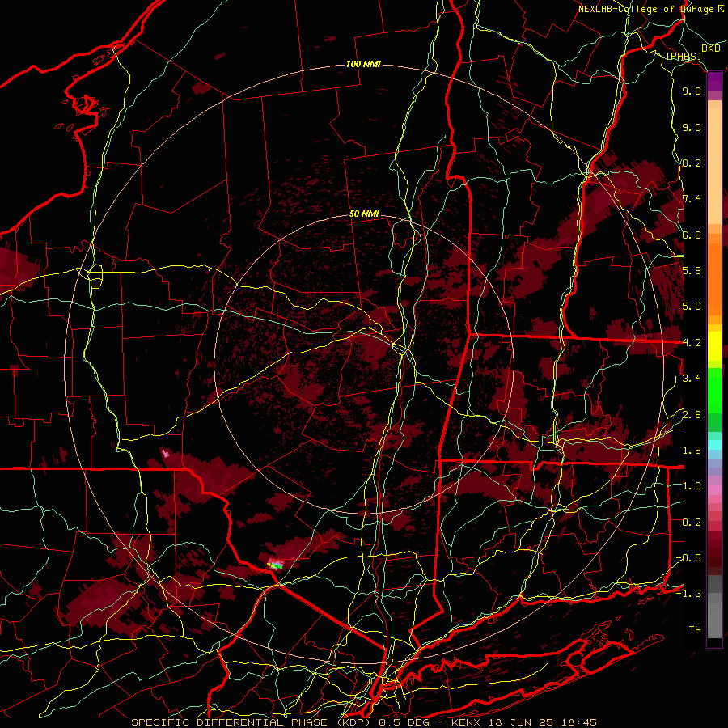Click the 3.4 value on the color scale
728x728 pixels.
[x=692, y=379]
